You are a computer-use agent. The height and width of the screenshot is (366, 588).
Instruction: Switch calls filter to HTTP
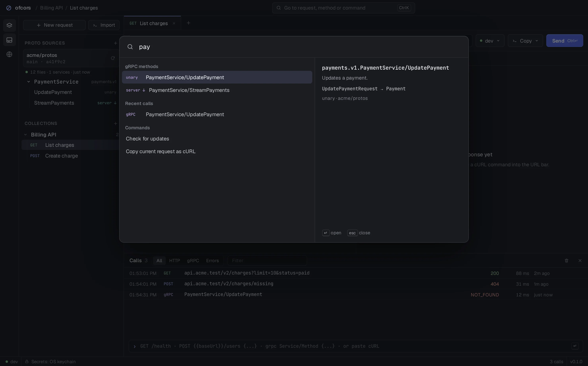[174, 260]
